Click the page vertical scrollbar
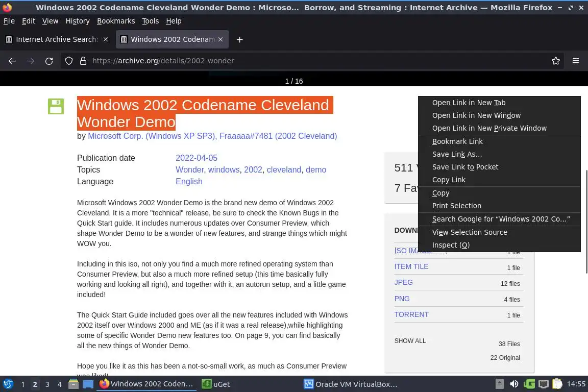Screen dimensions: 588x392 (586, 222)
